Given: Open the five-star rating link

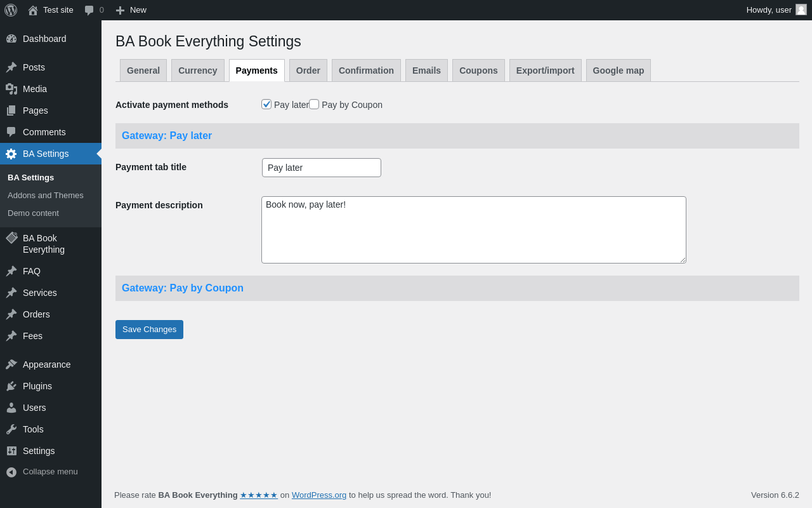Looking at the screenshot, I should click(259, 495).
